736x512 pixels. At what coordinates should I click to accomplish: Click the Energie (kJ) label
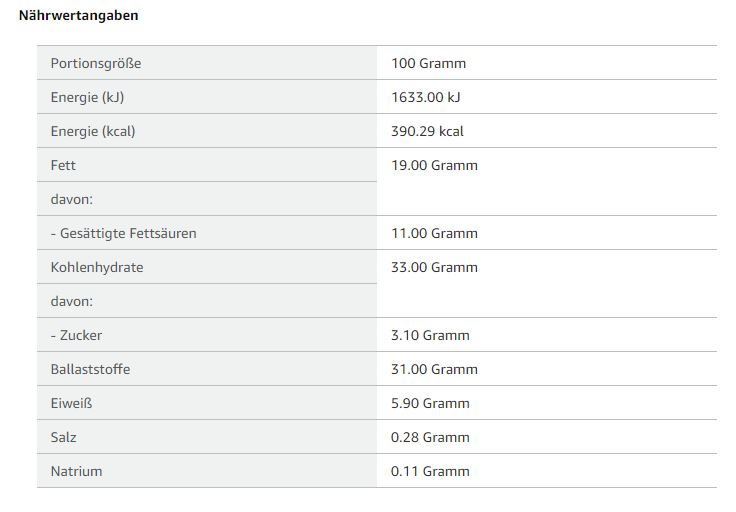pyautogui.click(x=87, y=97)
